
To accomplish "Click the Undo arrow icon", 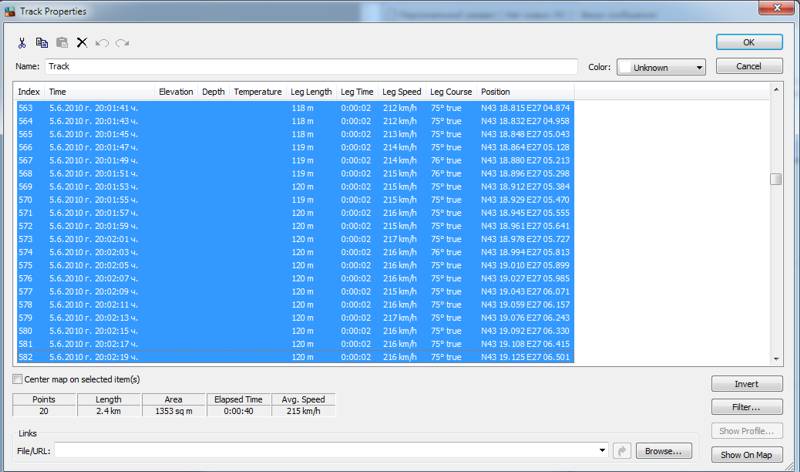I will pyautogui.click(x=102, y=44).
